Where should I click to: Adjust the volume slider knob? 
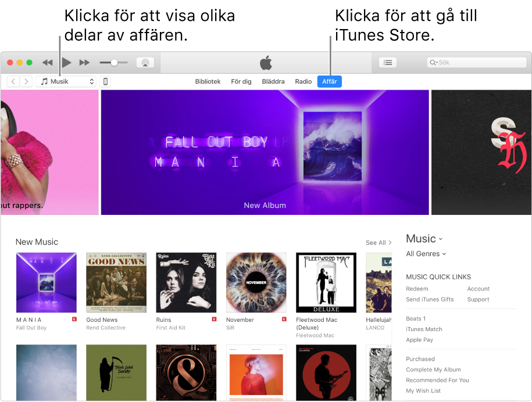[x=115, y=62]
